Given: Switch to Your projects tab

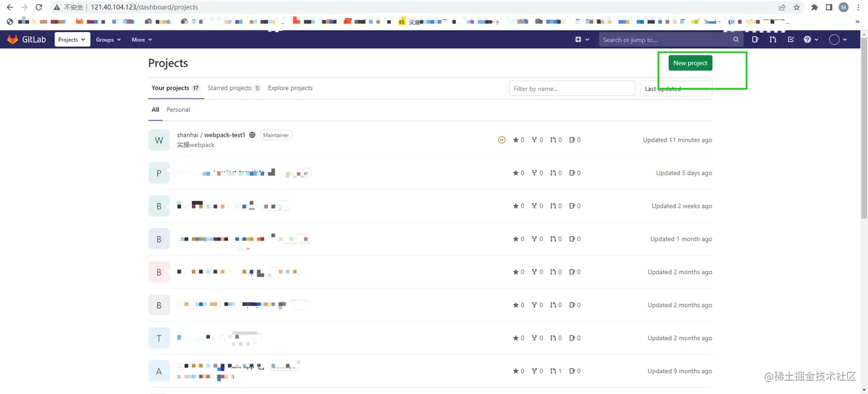Looking at the screenshot, I should 175,88.
